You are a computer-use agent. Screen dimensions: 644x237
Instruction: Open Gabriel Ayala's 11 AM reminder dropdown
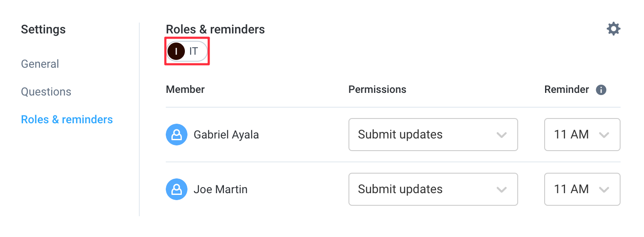point(582,135)
